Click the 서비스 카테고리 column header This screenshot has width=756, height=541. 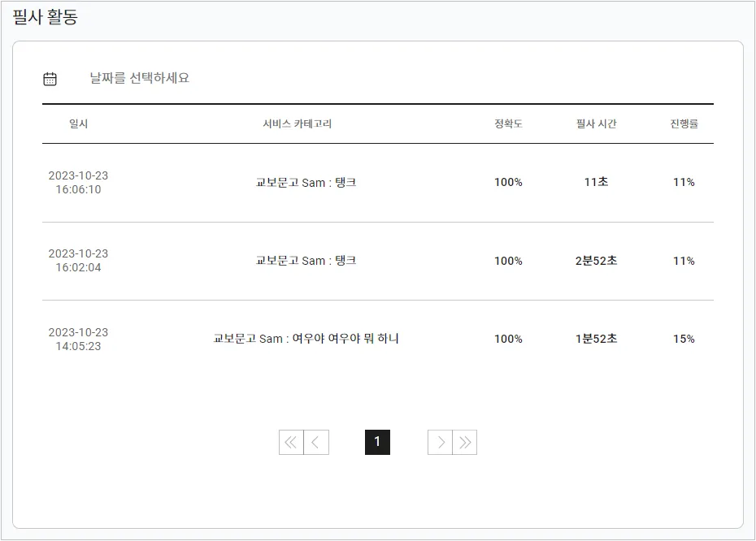point(298,124)
